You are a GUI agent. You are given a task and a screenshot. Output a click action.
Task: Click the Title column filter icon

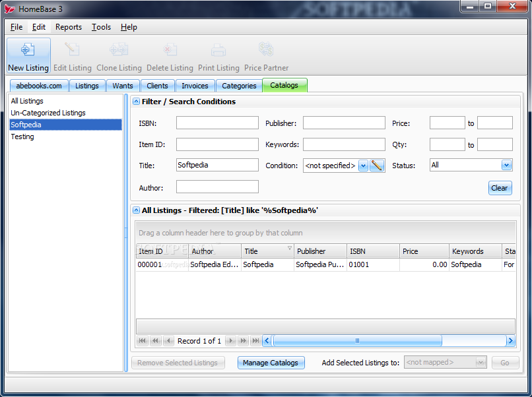click(289, 248)
